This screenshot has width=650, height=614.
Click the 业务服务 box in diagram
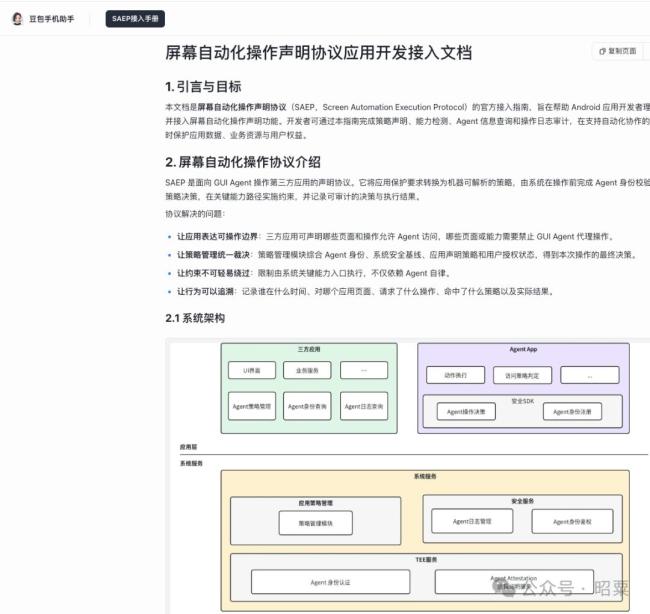(x=307, y=370)
